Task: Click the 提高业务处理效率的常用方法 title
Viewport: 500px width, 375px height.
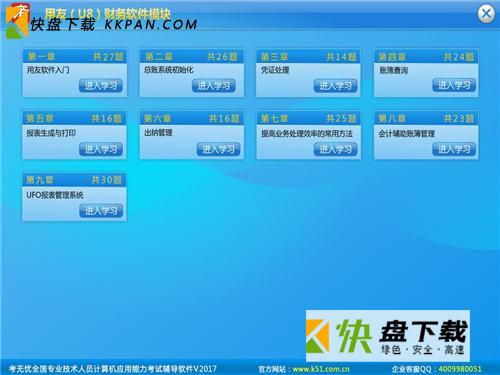Action: point(307,134)
